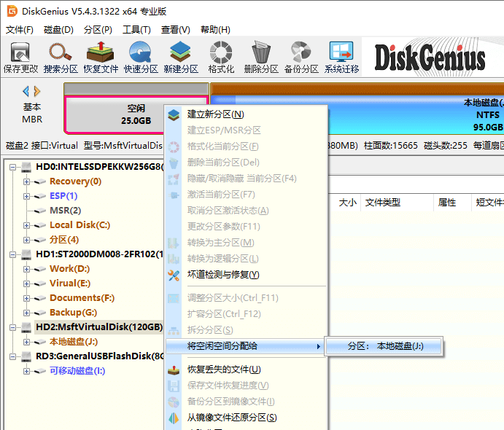Choose 恢复丢失的文件(U) from the context menu
Image resolution: width=504 pixels, height=430 pixels.
click(x=247, y=370)
